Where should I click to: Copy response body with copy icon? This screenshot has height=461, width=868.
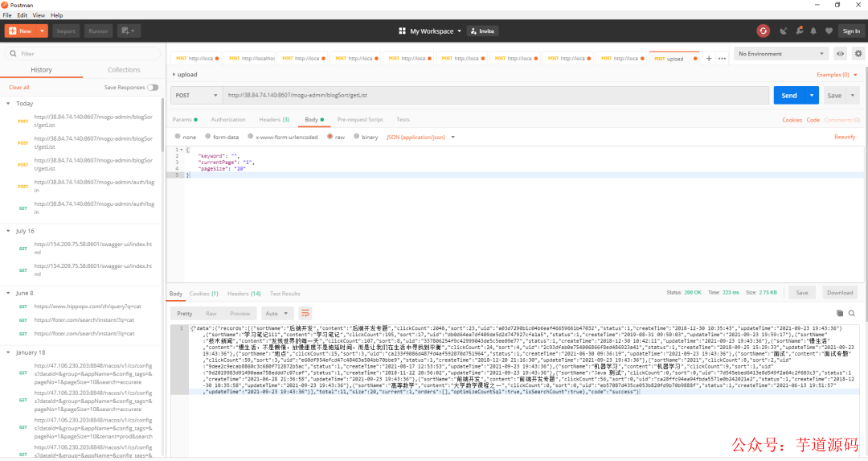pos(839,314)
